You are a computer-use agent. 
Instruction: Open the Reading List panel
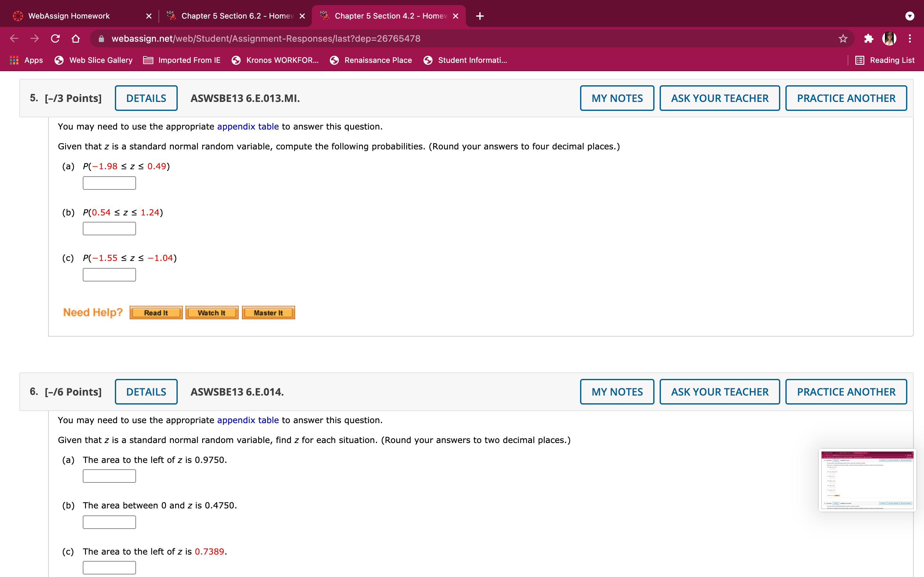[885, 60]
